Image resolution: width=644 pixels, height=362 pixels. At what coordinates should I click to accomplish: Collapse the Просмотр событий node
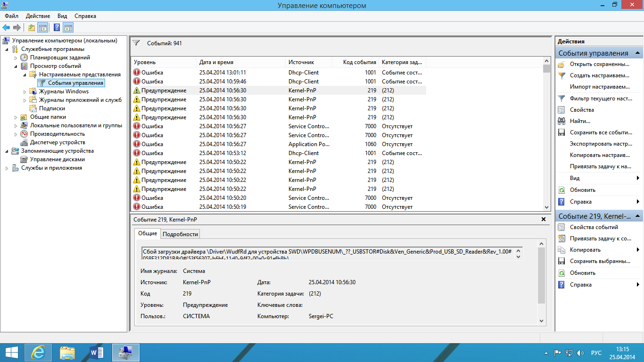click(x=16, y=66)
